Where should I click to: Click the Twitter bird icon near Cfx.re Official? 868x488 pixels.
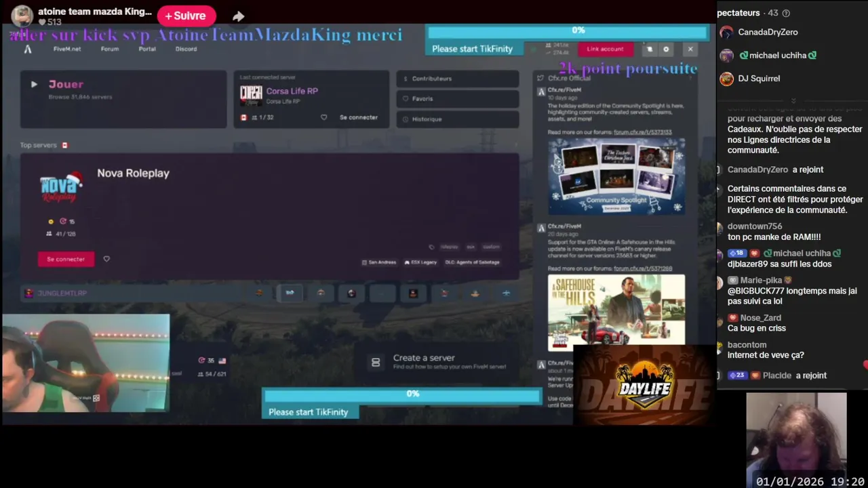pyautogui.click(x=540, y=78)
